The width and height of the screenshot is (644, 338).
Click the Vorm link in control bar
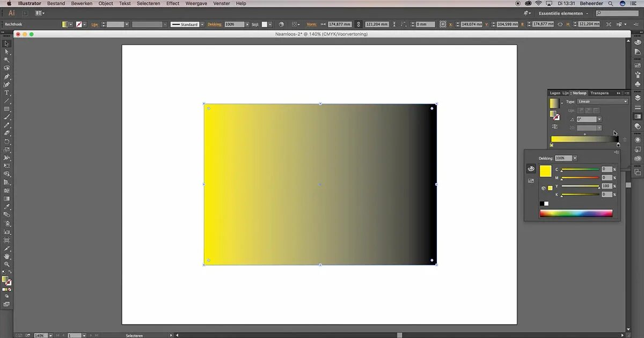[x=311, y=24]
